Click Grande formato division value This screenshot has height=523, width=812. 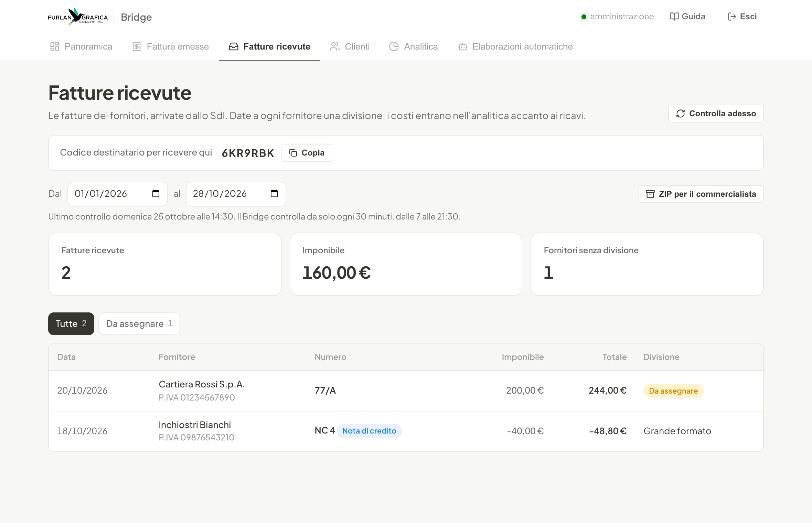[x=677, y=431]
